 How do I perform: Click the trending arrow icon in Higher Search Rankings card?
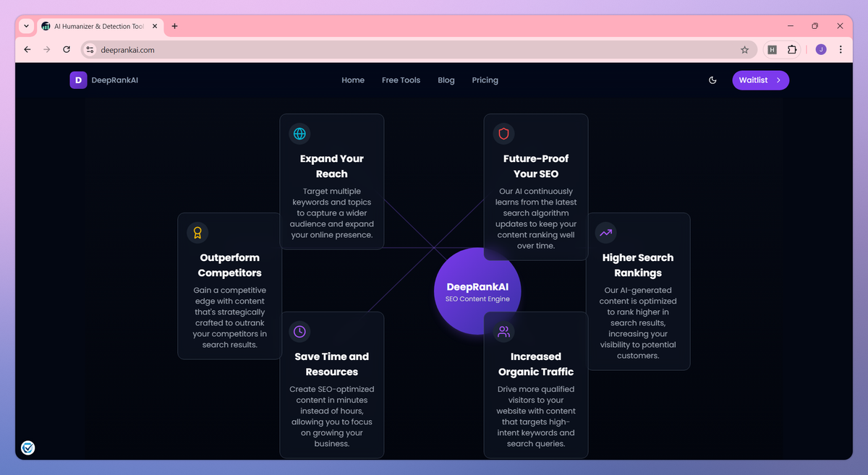click(605, 233)
